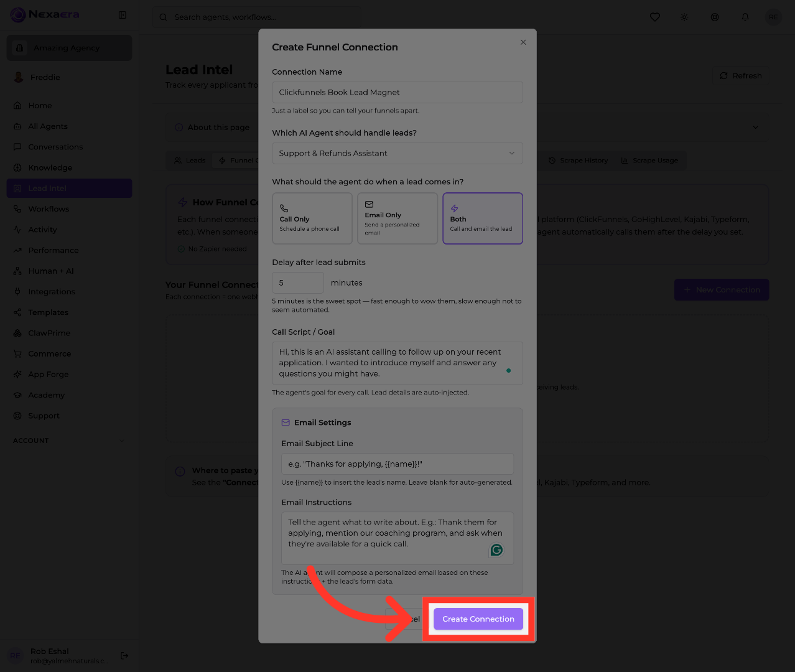Collapse the sidebar panel icon

pos(123,15)
